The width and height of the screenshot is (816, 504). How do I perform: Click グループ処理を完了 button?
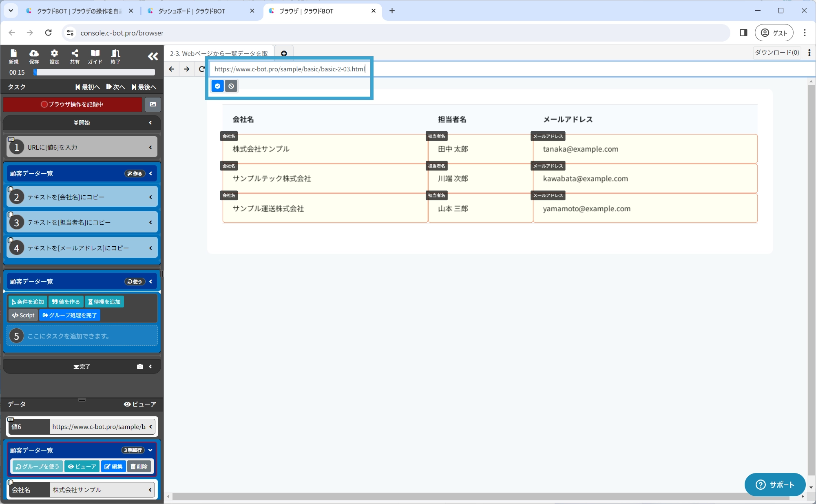tap(70, 315)
